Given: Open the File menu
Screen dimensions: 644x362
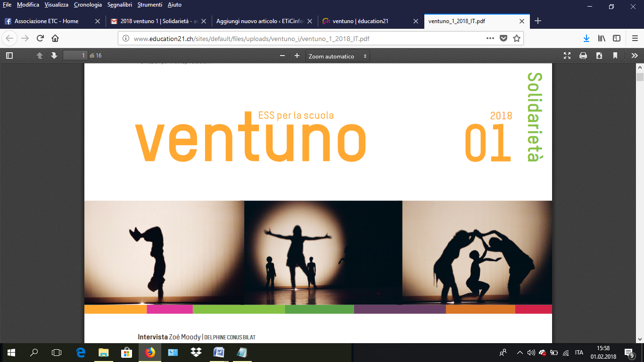Looking at the screenshot, I should pos(7,5).
